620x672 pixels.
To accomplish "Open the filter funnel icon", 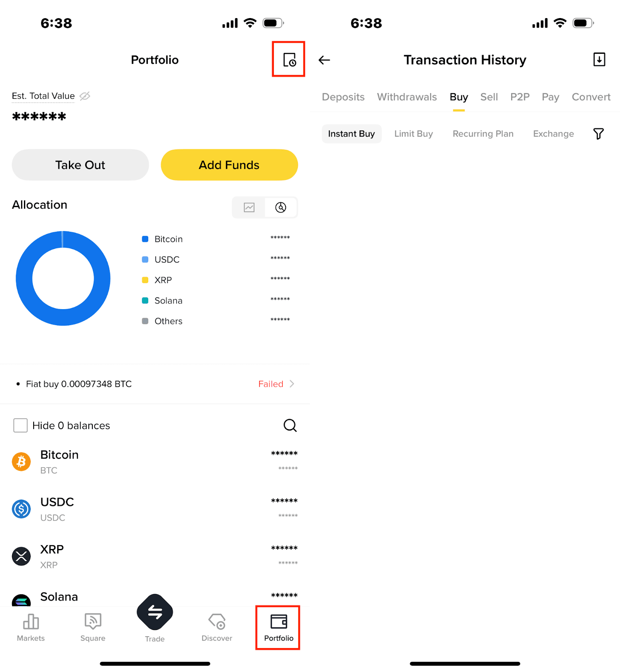I will tap(598, 134).
